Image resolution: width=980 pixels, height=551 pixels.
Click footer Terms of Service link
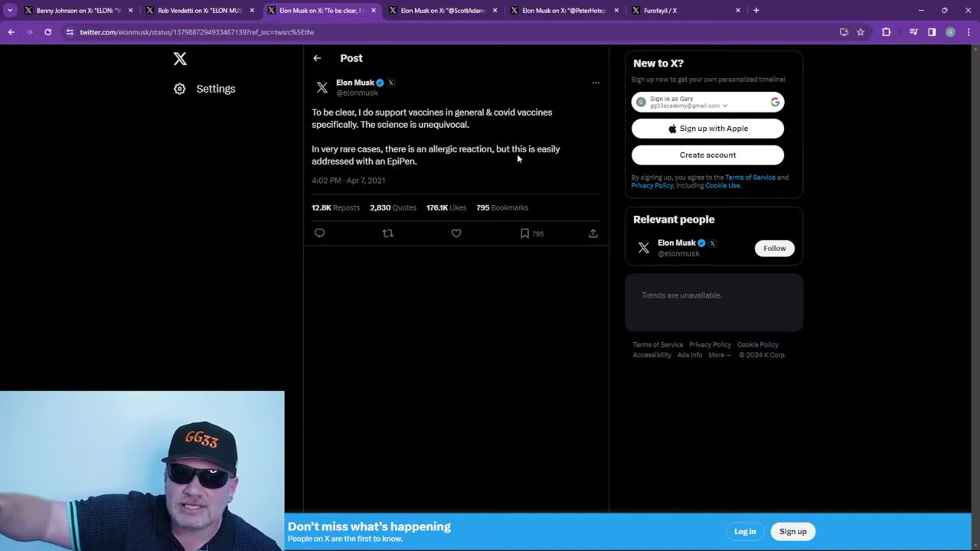[x=658, y=345]
